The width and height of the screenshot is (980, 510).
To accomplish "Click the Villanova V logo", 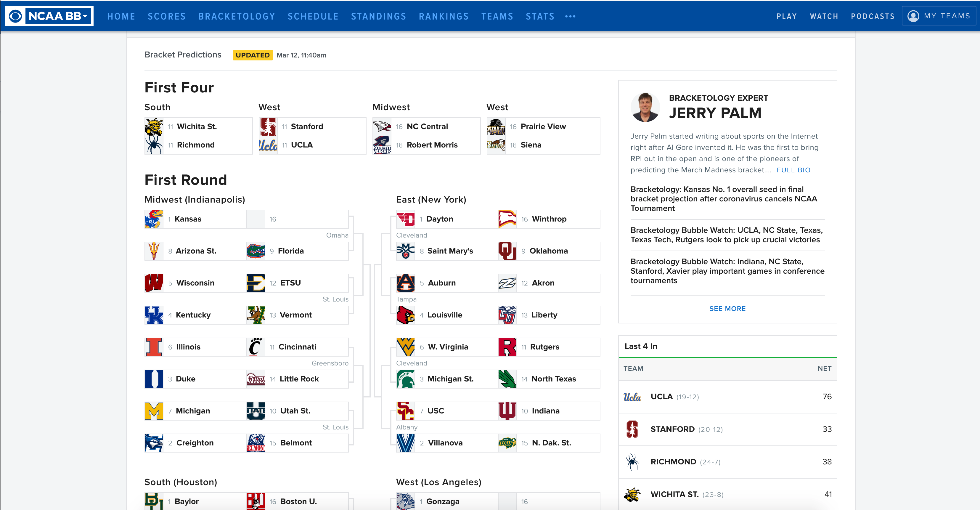I will click(x=406, y=443).
